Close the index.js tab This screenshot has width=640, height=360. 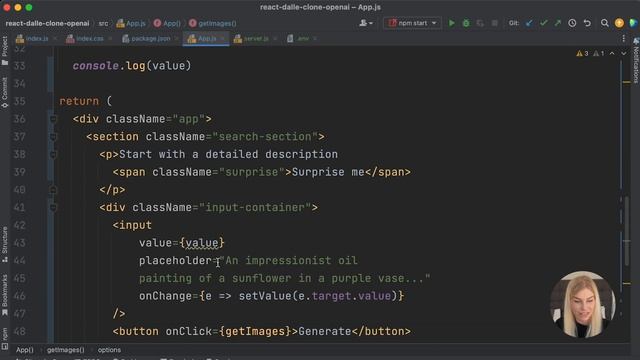click(55, 39)
